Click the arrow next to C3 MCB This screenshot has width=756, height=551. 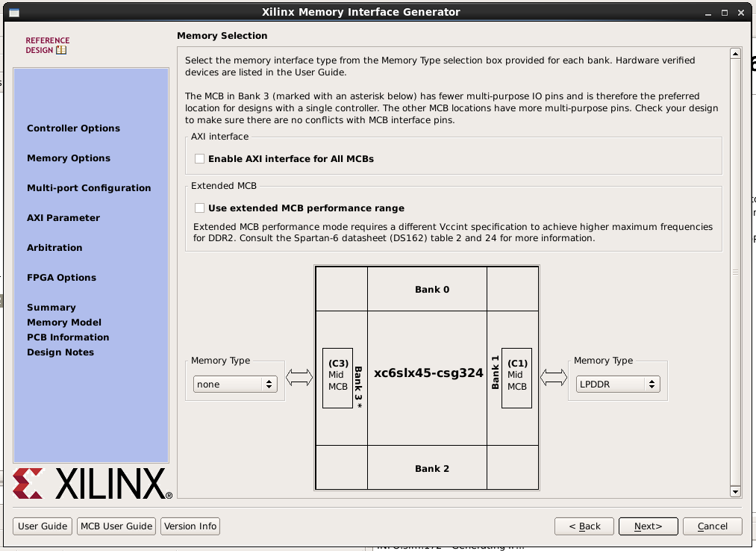click(x=299, y=377)
